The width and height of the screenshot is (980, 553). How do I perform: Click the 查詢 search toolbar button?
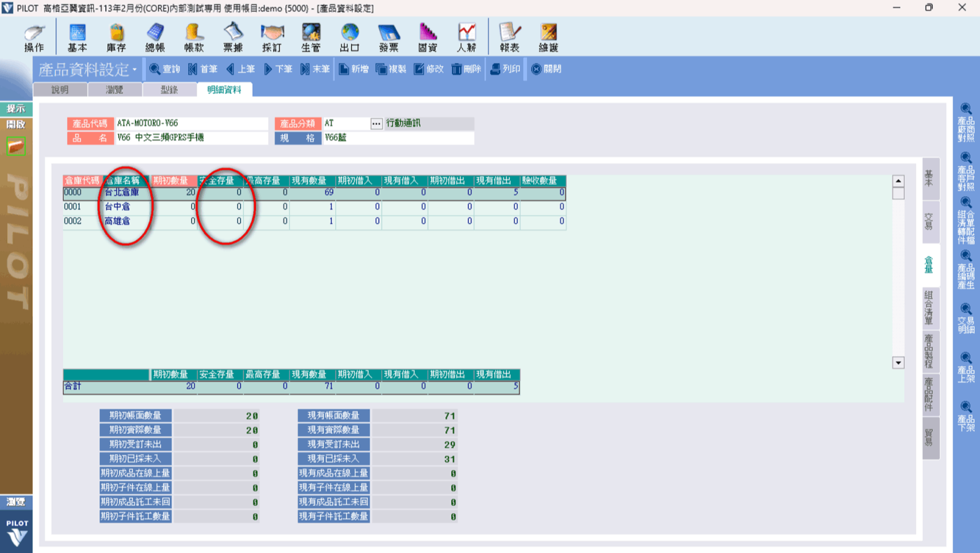click(165, 69)
